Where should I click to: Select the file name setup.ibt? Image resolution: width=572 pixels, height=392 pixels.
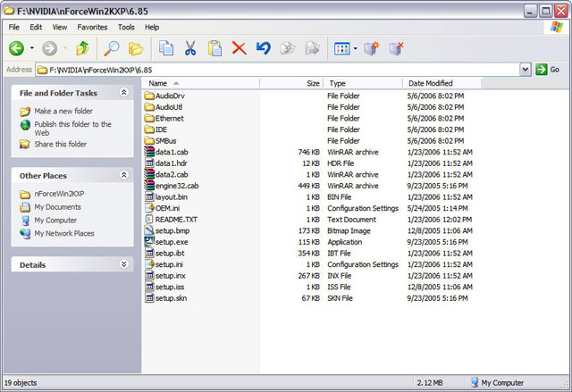[170, 253]
